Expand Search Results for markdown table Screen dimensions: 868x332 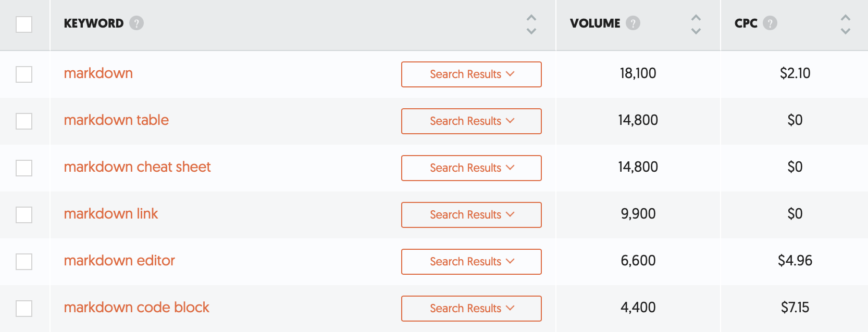click(x=472, y=121)
